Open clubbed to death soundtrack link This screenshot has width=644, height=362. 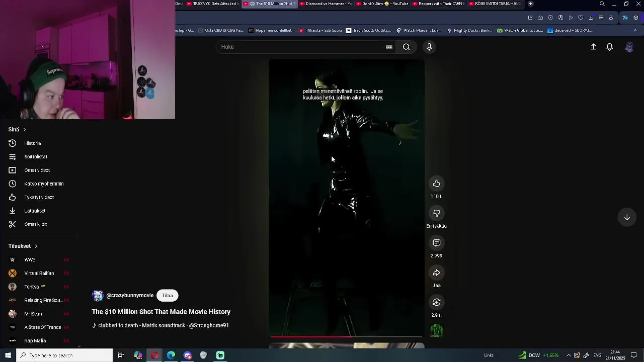(x=164, y=325)
